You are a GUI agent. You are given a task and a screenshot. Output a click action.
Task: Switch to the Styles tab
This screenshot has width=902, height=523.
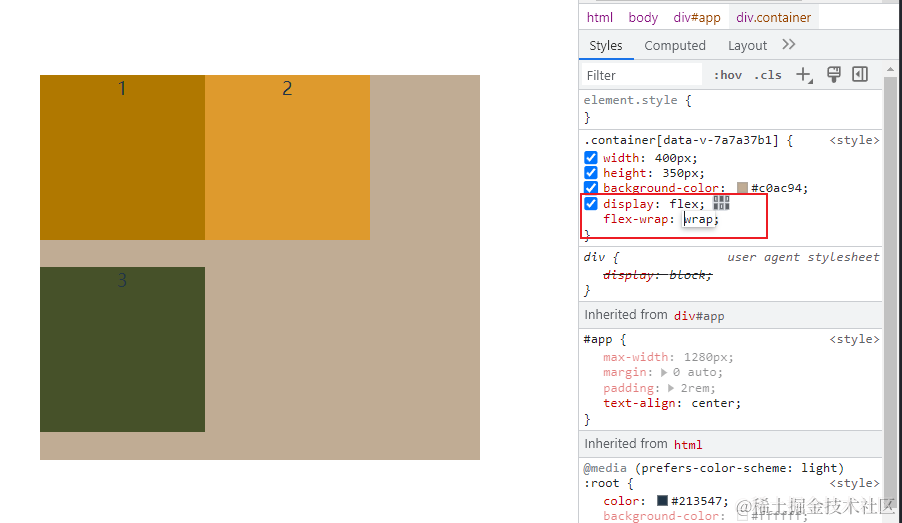pos(606,45)
